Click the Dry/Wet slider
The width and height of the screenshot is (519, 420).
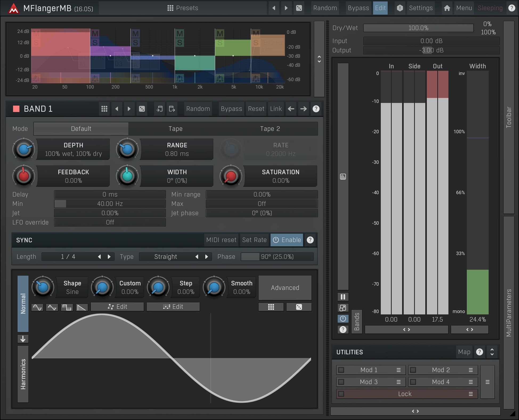[418, 28]
